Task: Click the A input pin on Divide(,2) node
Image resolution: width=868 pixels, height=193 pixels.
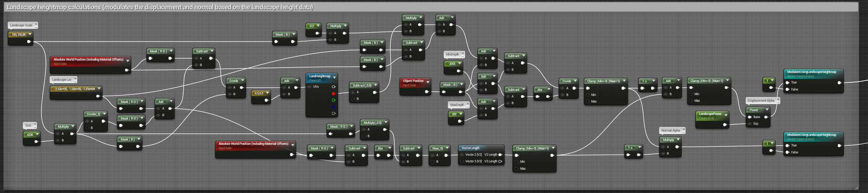Action: pyautogui.click(x=87, y=121)
